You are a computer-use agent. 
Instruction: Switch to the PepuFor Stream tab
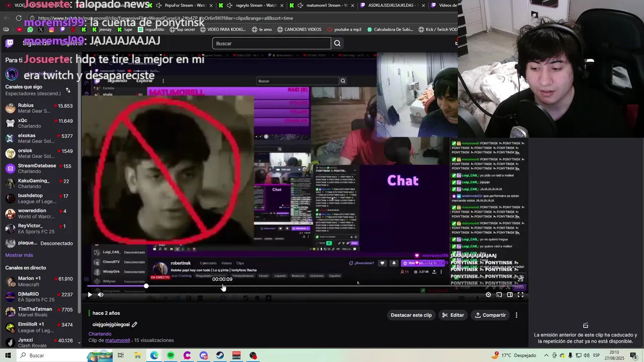[181, 6]
